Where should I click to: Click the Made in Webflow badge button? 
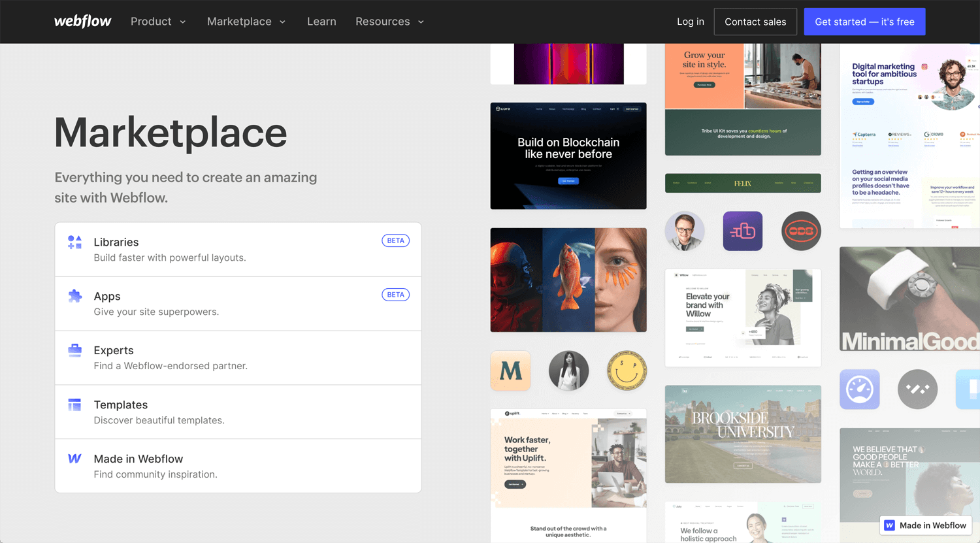coord(926,525)
